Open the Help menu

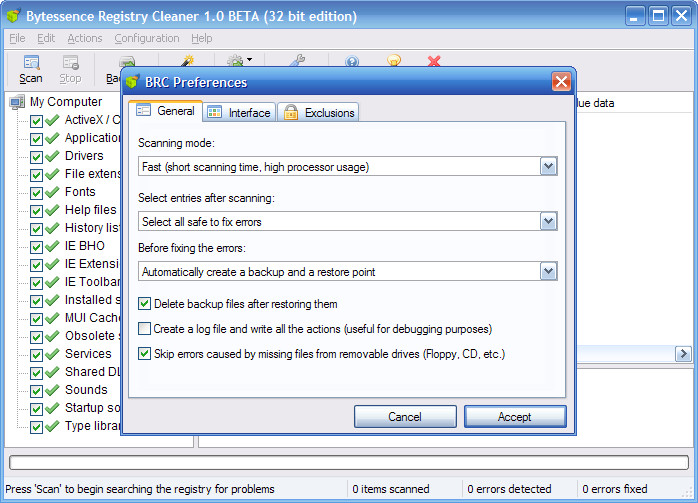pyautogui.click(x=202, y=38)
